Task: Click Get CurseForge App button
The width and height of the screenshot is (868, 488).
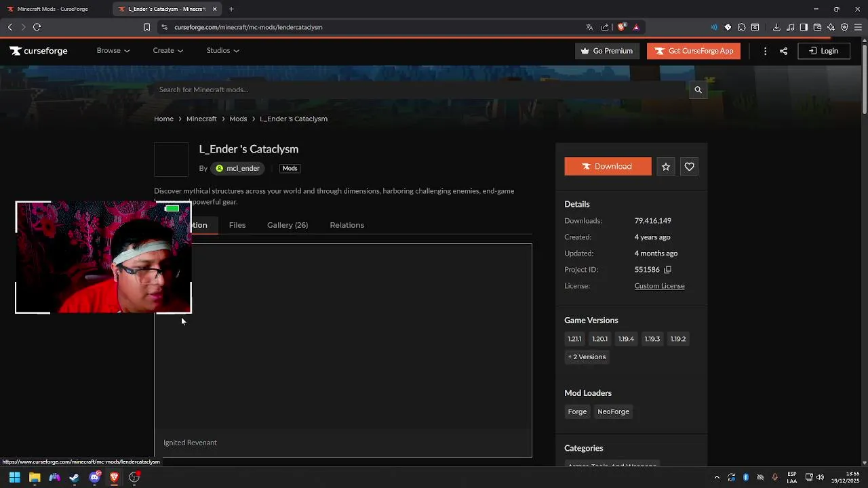Action: tap(693, 51)
